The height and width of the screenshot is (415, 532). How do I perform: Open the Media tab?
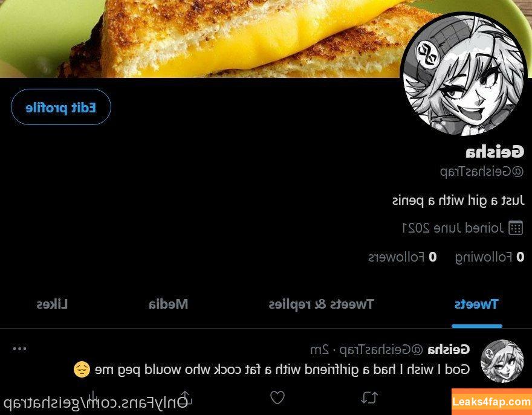(x=168, y=304)
